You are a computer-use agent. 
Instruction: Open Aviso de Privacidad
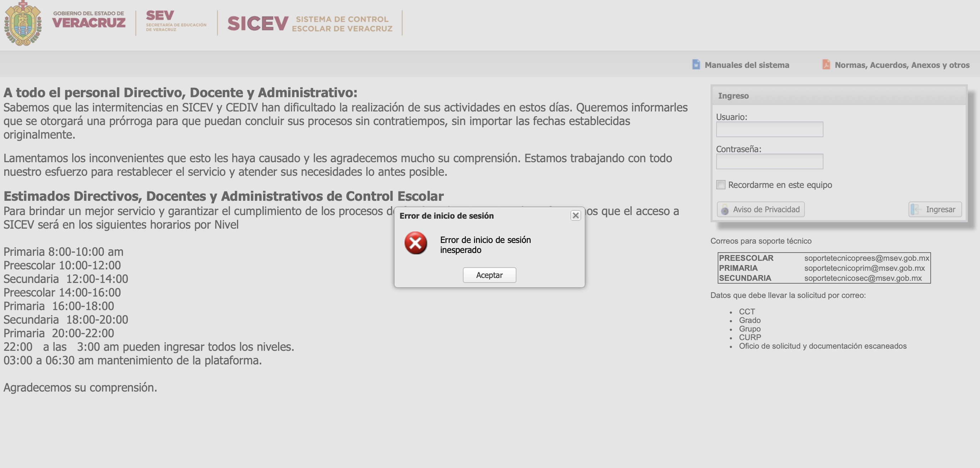pyautogui.click(x=761, y=209)
